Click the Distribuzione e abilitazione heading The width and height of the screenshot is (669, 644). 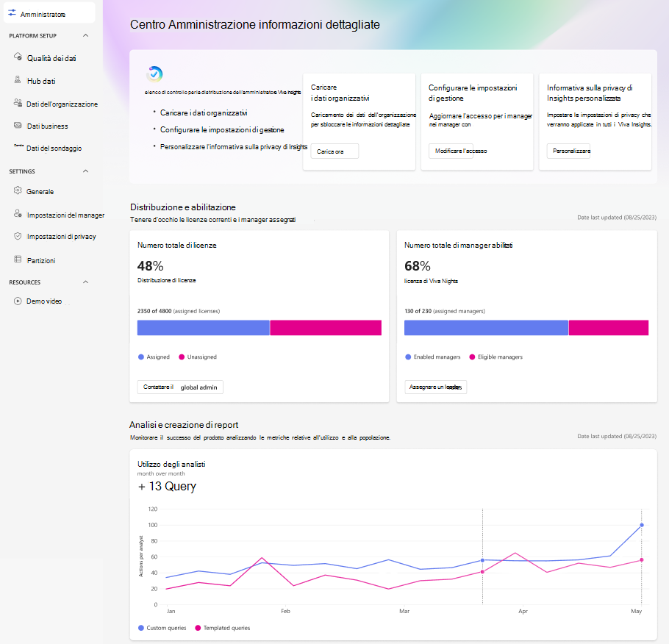(182, 207)
